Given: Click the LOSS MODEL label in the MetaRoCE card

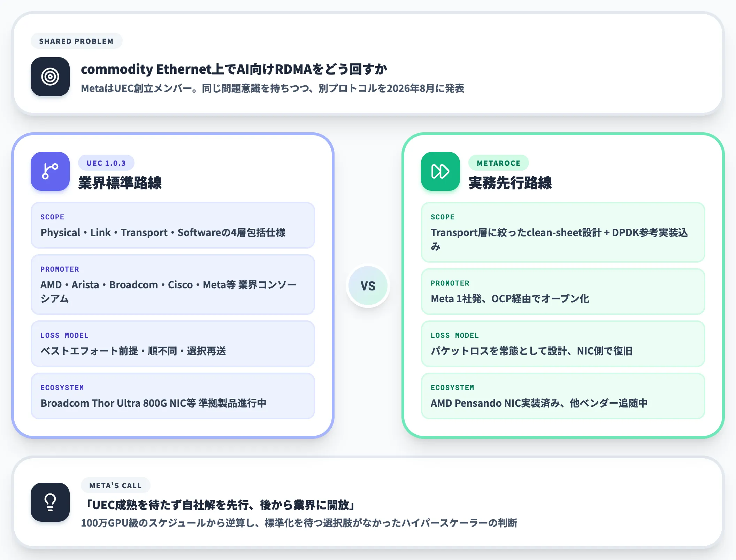Looking at the screenshot, I should tap(455, 335).
